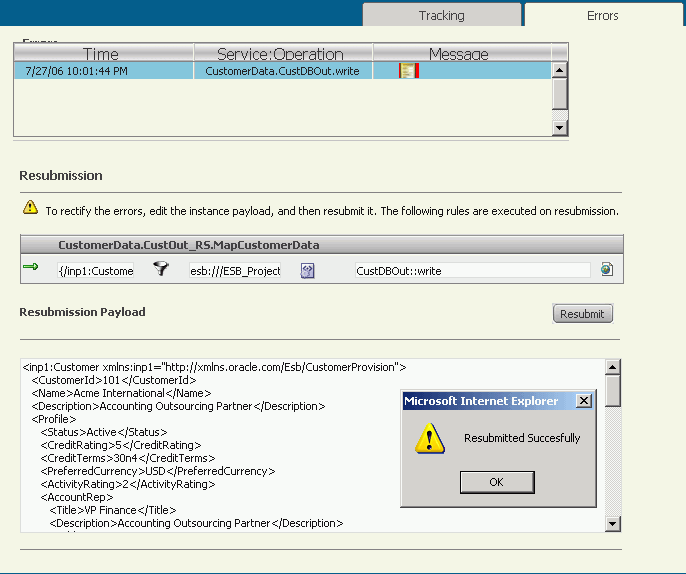Click the payload scrollbar thumb

[x=613, y=391]
